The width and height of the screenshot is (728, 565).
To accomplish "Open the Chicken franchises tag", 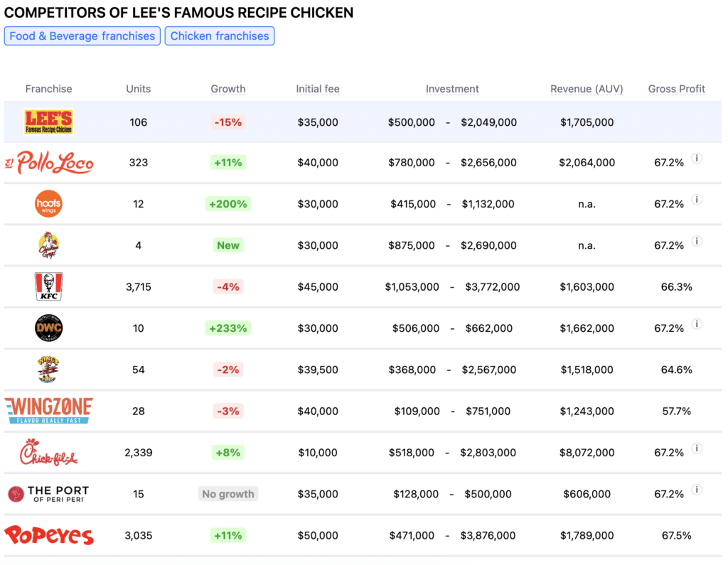I will [x=220, y=36].
